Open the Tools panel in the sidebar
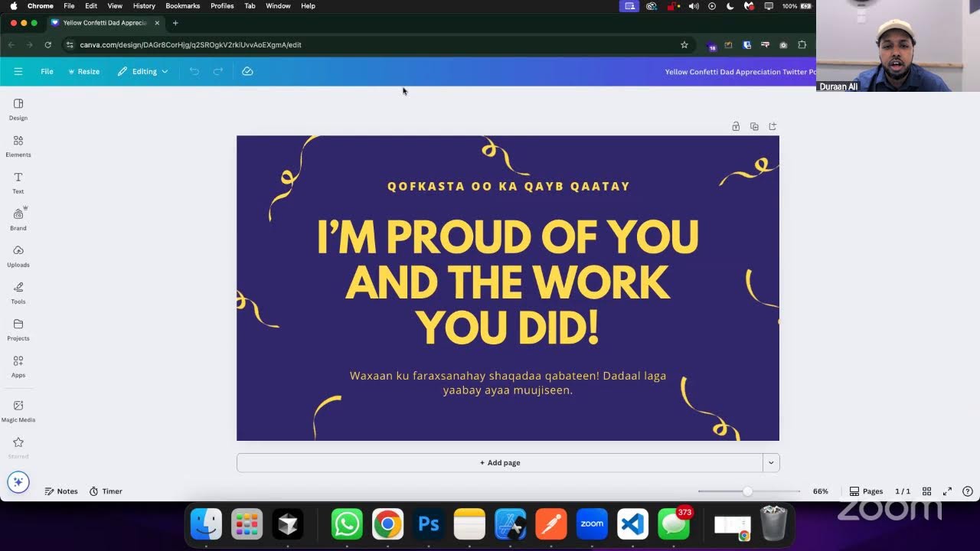The image size is (980, 551). (x=18, y=293)
